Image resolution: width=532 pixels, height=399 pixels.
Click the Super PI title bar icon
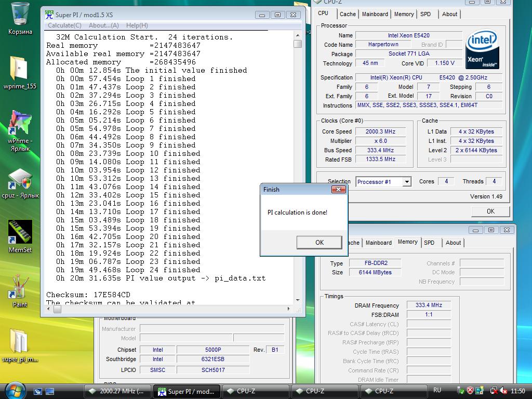49,14
